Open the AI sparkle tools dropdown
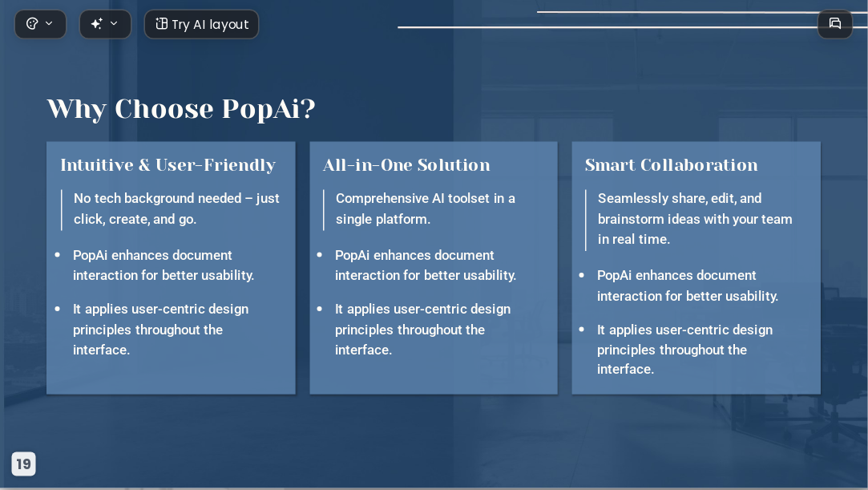868x490 pixels. point(105,24)
